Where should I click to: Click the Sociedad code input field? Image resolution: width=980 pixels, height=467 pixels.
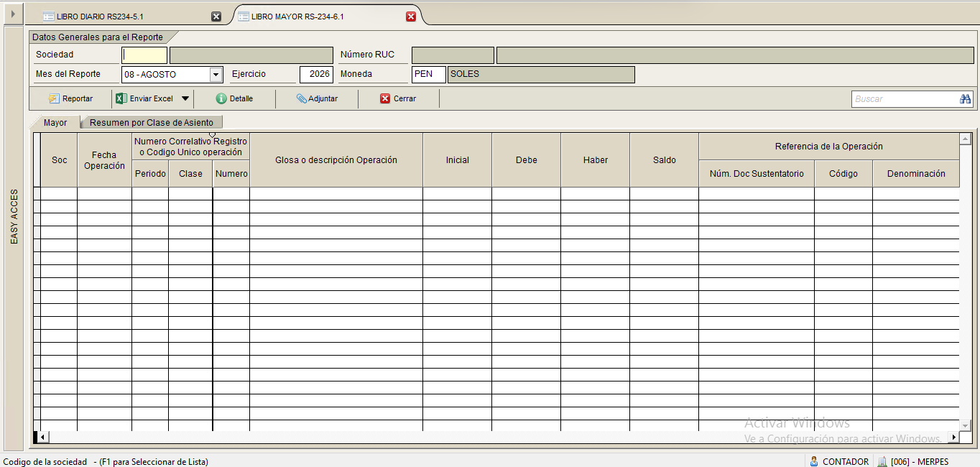(144, 55)
